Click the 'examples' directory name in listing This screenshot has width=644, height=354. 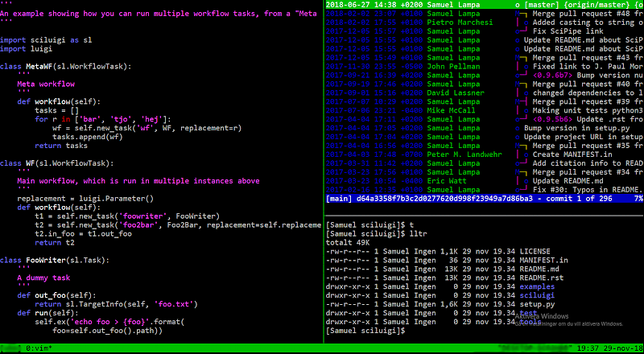pos(537,286)
